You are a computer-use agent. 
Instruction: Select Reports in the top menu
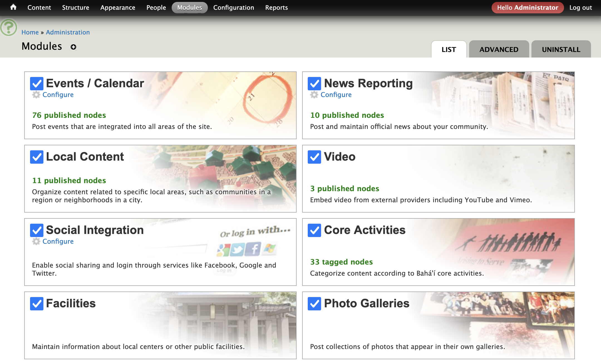click(276, 8)
